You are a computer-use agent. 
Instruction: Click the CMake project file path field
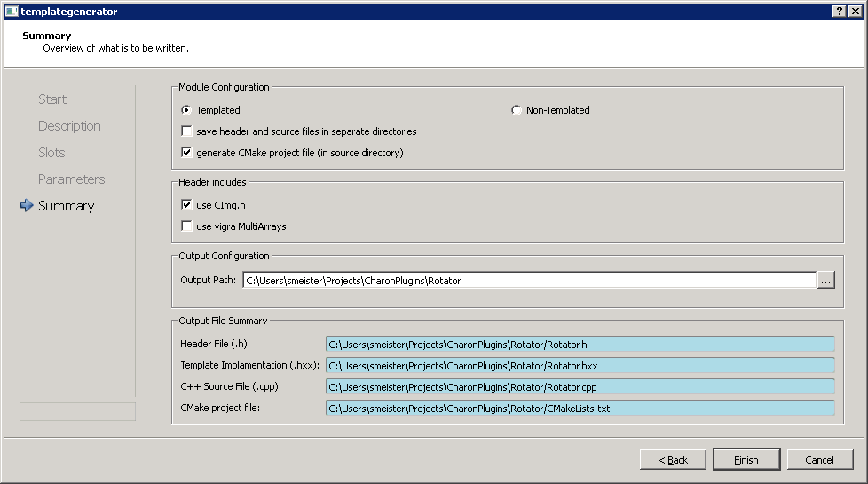click(x=580, y=409)
